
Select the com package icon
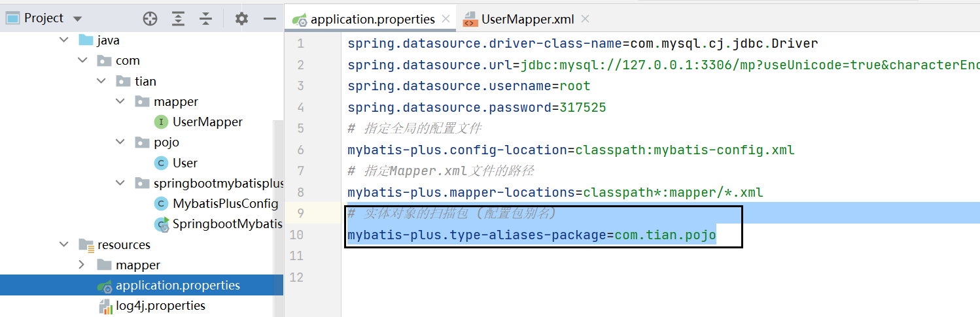point(105,60)
